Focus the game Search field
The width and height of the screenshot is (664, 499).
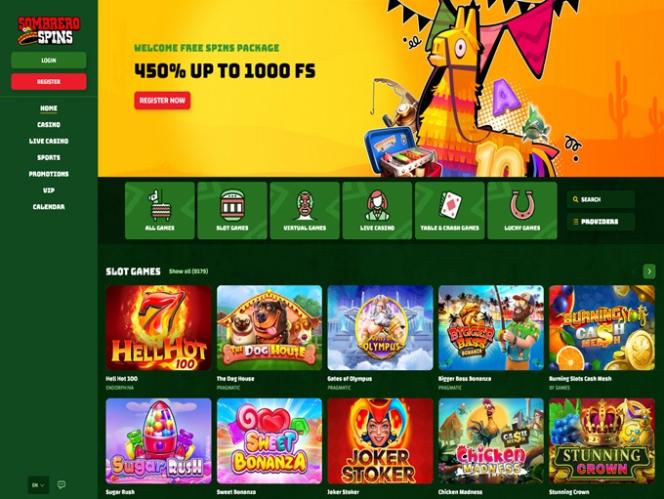click(x=600, y=199)
